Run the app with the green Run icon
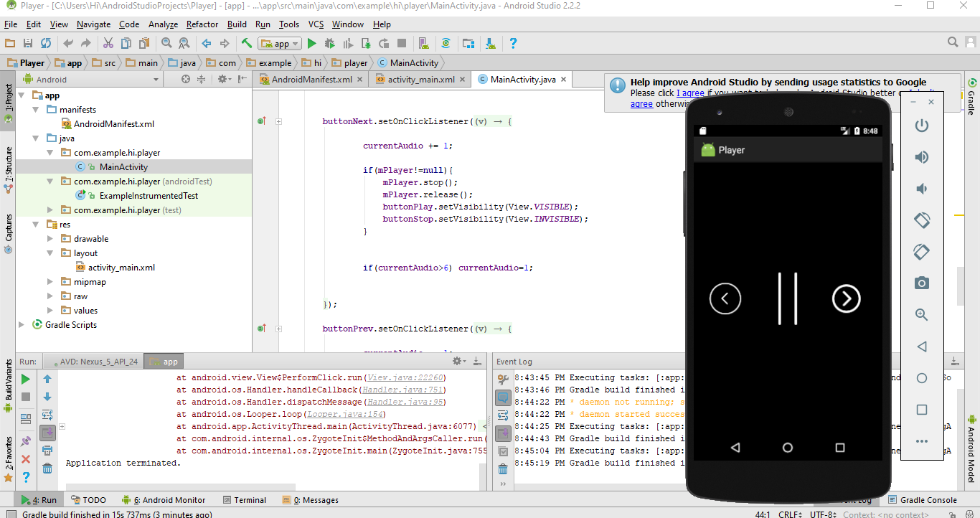The width and height of the screenshot is (980, 518). 311,43
